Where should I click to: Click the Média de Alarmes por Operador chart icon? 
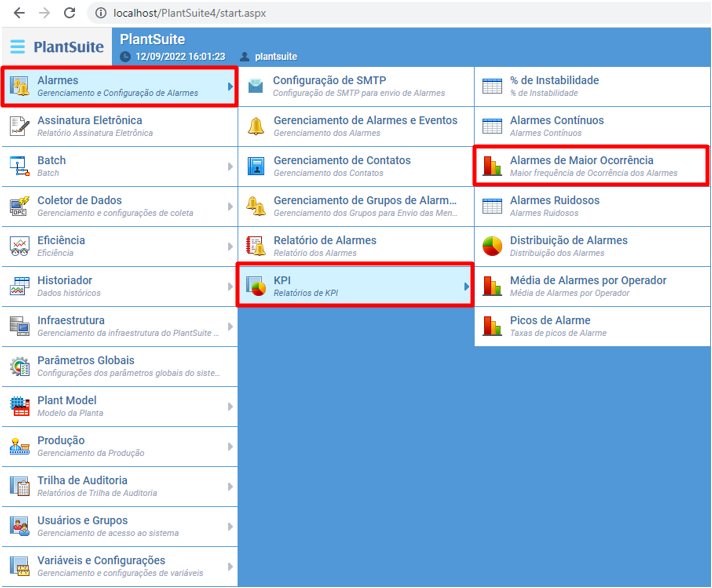click(x=492, y=286)
